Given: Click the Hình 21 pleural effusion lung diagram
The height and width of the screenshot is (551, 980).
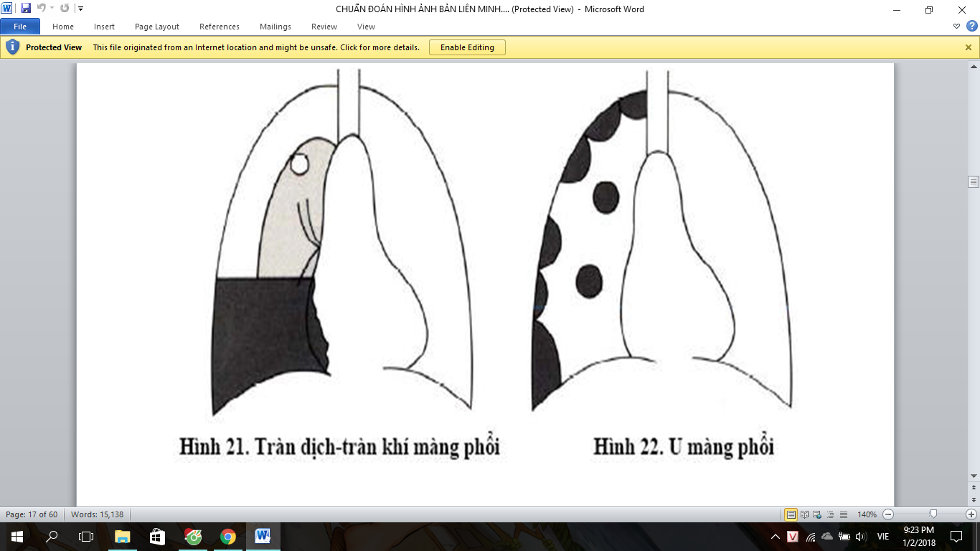Looking at the screenshot, I should 342,242.
